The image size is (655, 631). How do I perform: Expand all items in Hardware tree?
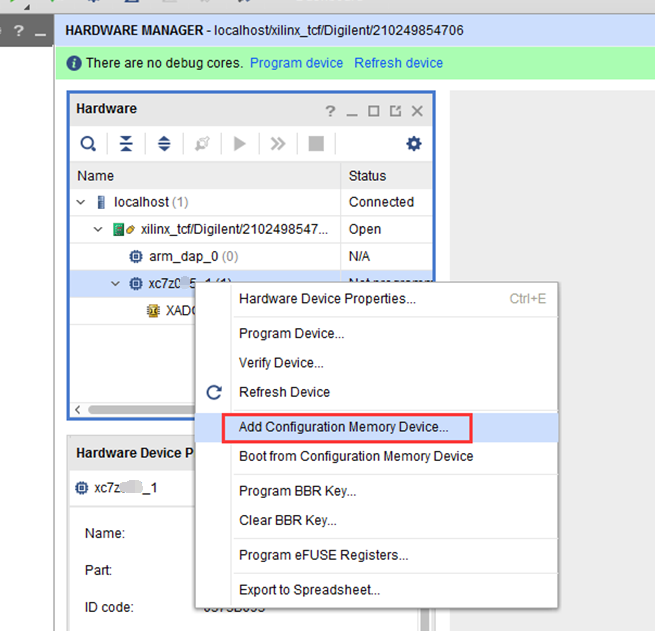coord(164,144)
